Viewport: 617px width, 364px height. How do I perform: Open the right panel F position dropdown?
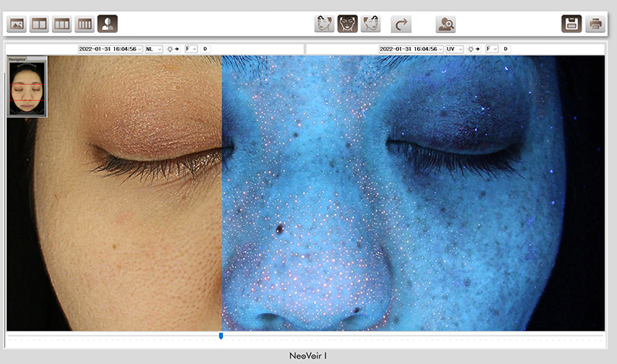click(492, 49)
